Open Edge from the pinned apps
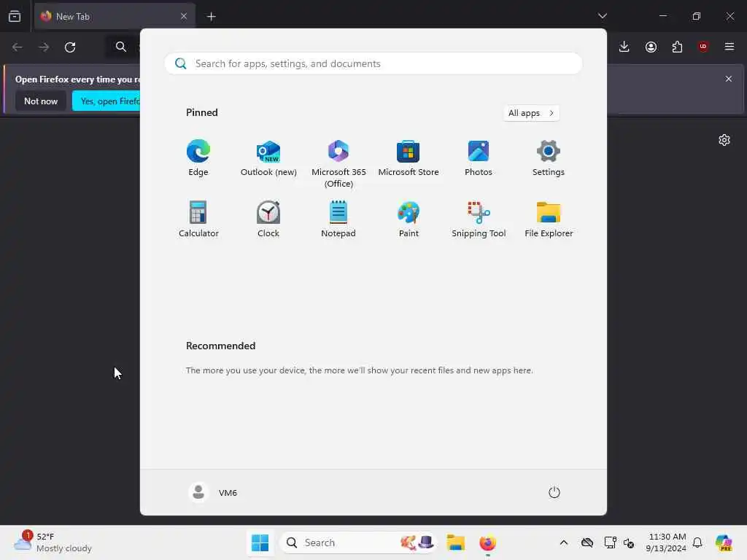This screenshot has width=747, height=560. click(198, 158)
